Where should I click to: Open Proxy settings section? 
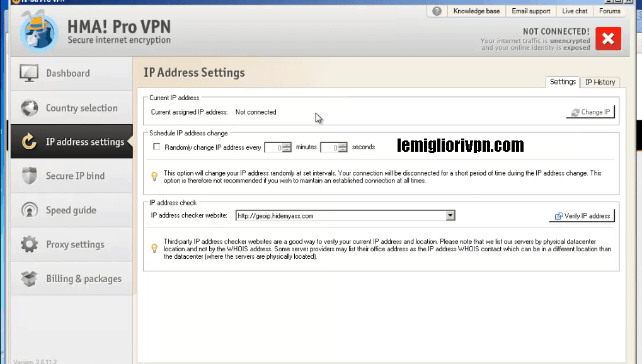(72, 244)
